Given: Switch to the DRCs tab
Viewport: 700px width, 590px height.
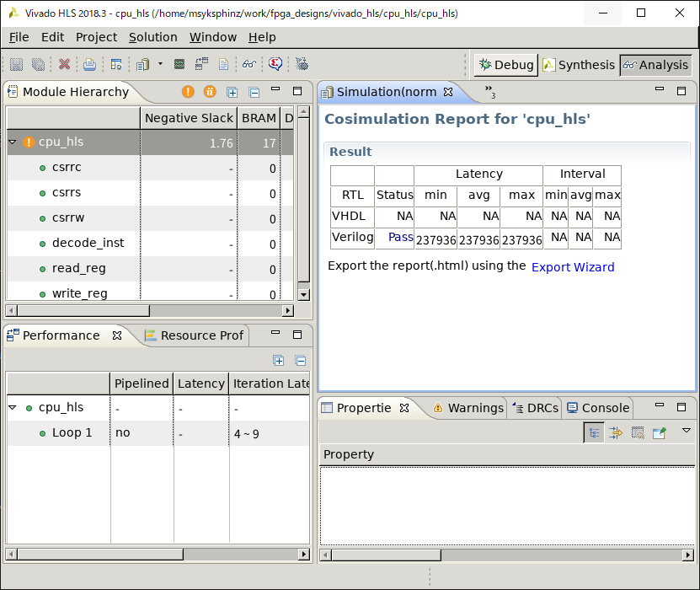Looking at the screenshot, I should click(x=535, y=408).
